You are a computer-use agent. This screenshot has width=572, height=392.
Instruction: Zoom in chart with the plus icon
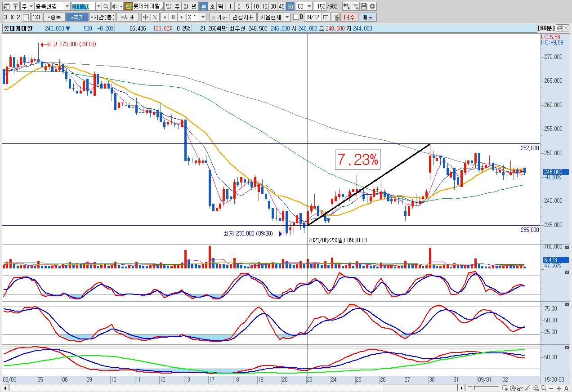pos(559,388)
